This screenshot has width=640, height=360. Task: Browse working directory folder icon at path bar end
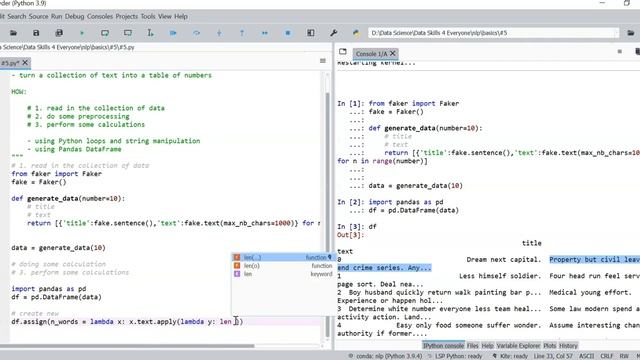click(631, 33)
